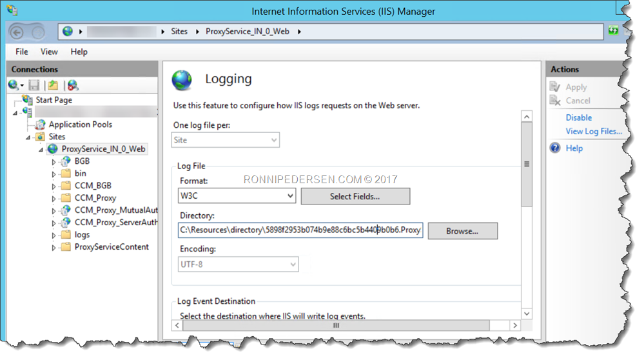Click the horizontal scrollbar left arrow
Screen dimensions: 644x360
(x=177, y=325)
